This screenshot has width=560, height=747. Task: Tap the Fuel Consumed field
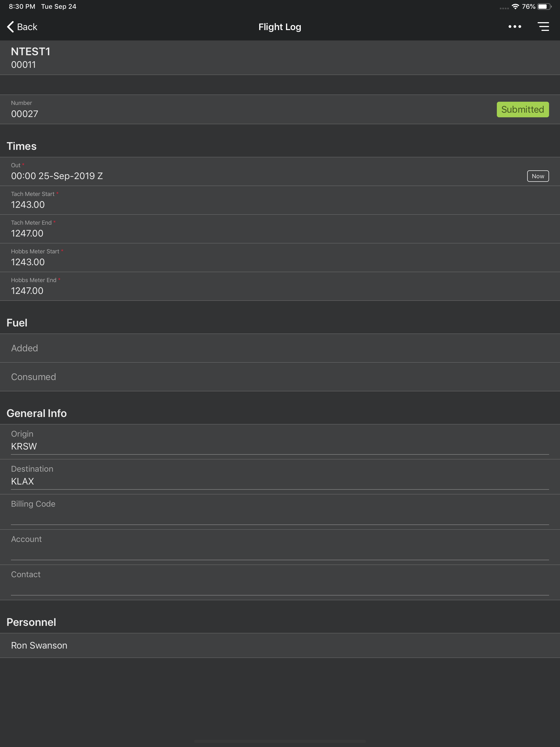click(x=280, y=377)
